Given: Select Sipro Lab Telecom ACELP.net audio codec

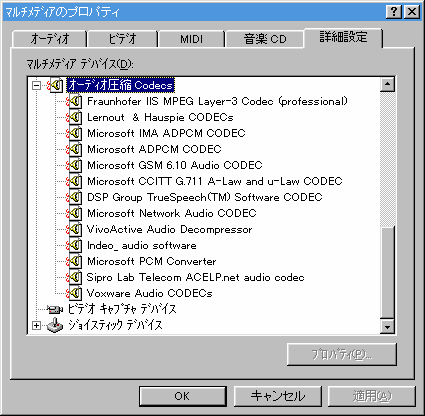Looking at the screenshot, I should [195, 277].
